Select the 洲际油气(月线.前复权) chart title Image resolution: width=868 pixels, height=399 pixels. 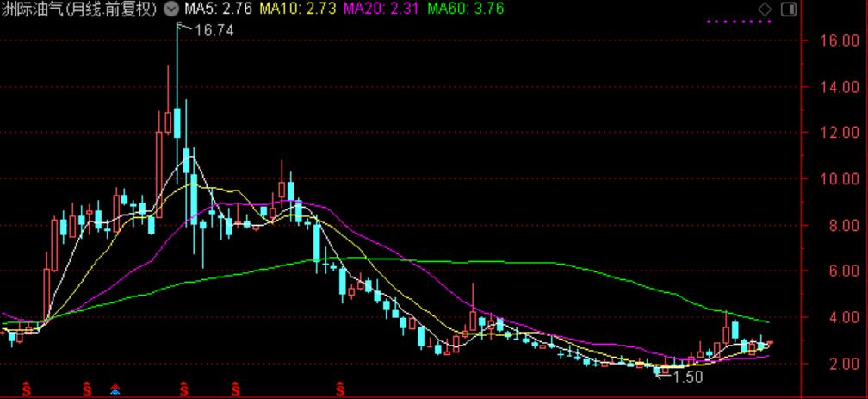(x=79, y=9)
